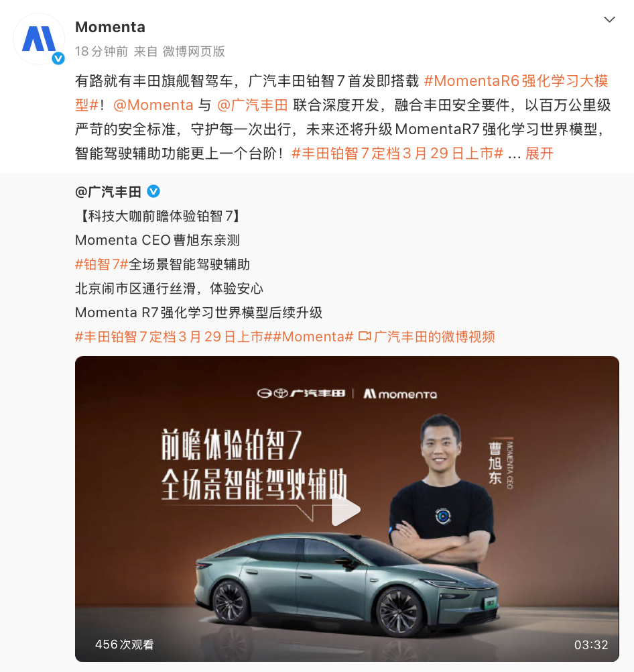The width and height of the screenshot is (634, 672).
Task: Click the 广汽丰田的微博视频 video link icon
Action: [x=365, y=337]
